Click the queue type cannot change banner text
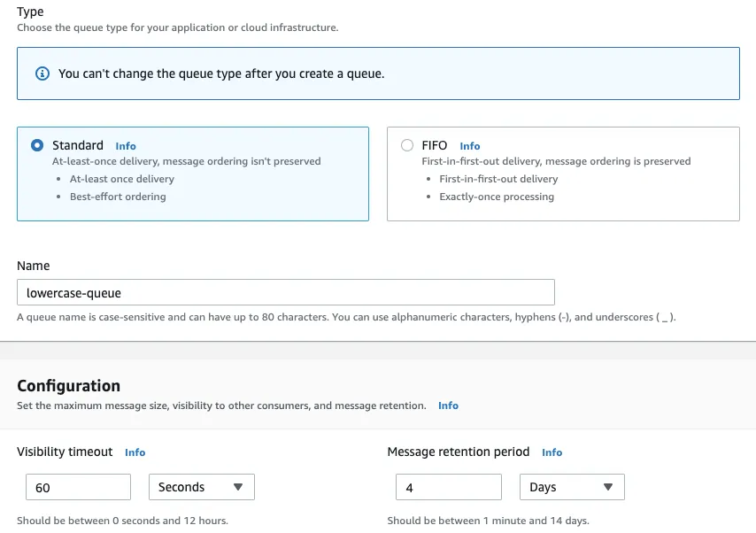Image resolution: width=756 pixels, height=533 pixels. (x=221, y=73)
